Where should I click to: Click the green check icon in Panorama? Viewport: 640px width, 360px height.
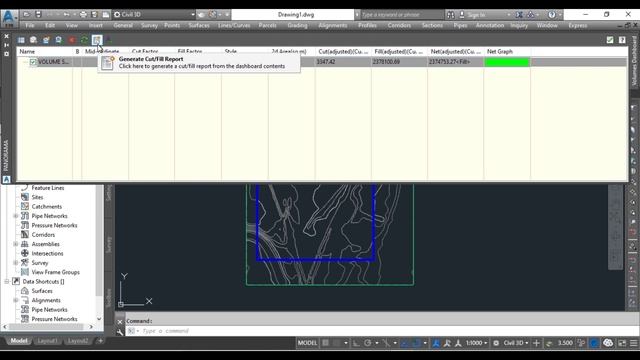[610, 40]
